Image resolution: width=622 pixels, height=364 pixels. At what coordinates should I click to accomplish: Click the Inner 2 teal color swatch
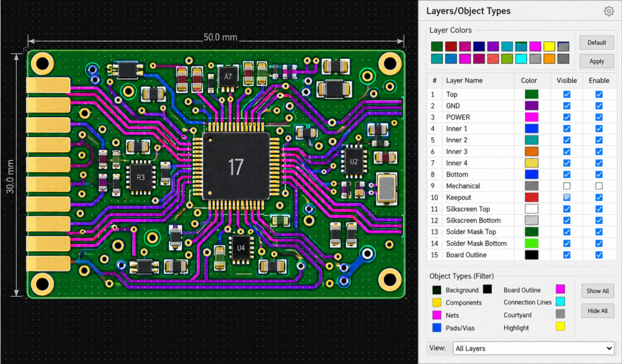click(531, 140)
